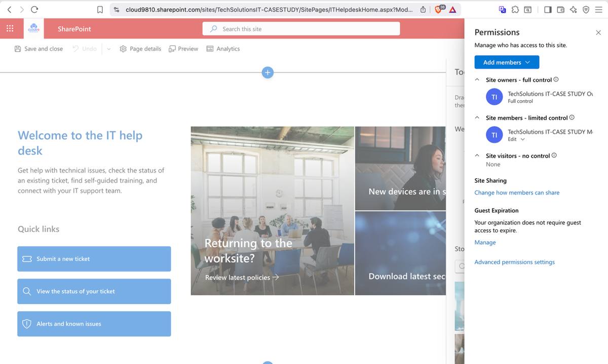Click Change how members can share
608x364 pixels.
coord(517,192)
